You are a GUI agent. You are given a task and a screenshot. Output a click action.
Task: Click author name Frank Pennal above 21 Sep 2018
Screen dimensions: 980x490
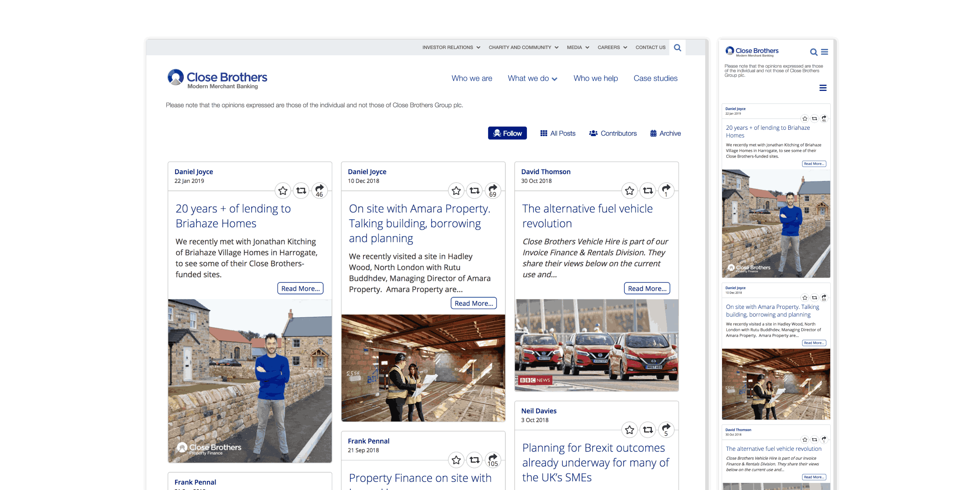pos(368,441)
